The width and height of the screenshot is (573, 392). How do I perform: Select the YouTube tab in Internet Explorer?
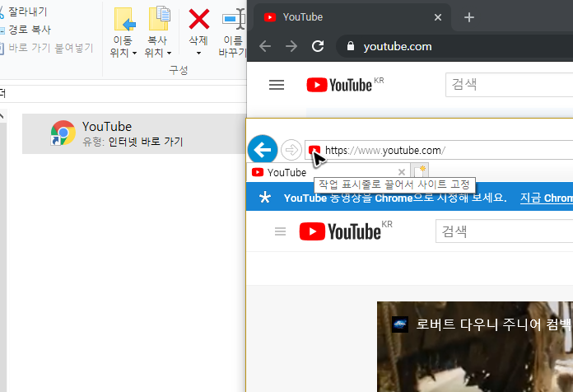(x=327, y=172)
